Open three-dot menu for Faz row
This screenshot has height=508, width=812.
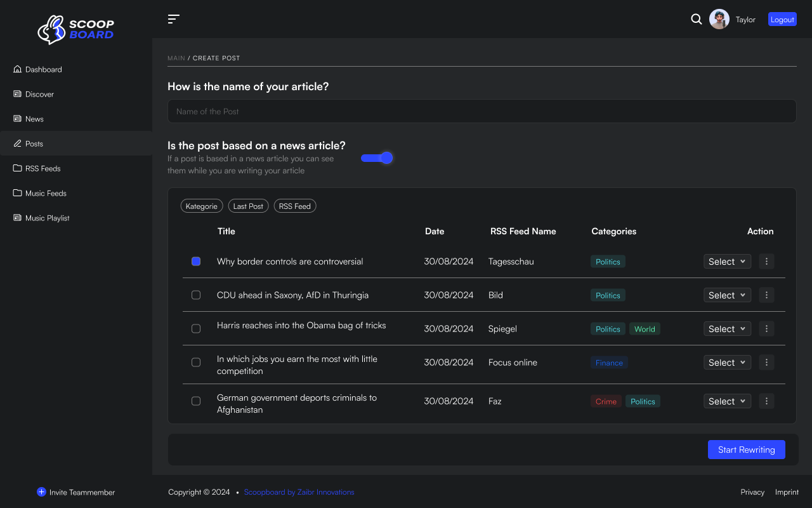tap(766, 401)
